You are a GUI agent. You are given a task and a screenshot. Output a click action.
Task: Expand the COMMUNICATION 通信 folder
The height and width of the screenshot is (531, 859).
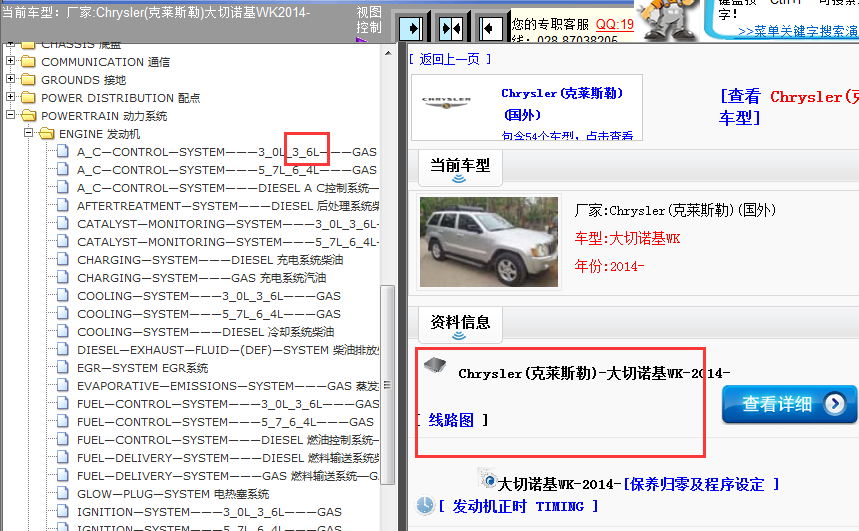(10, 61)
